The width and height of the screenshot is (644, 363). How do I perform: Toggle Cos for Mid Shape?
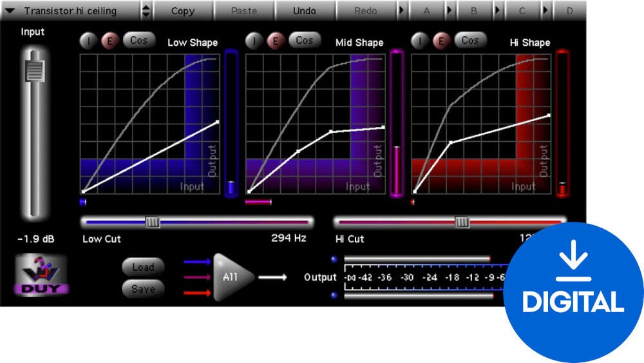click(x=305, y=40)
